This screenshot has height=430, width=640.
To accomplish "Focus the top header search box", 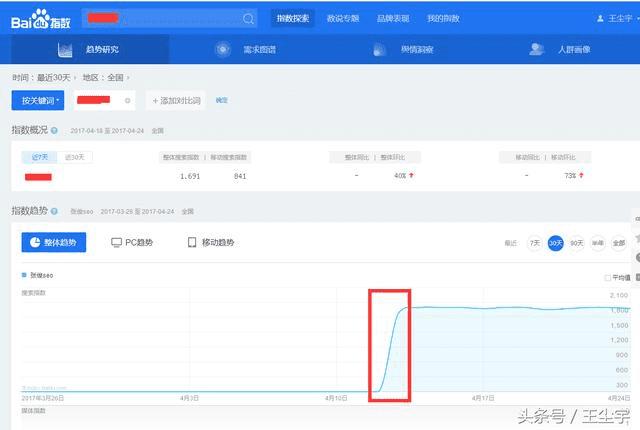I will tap(169, 18).
